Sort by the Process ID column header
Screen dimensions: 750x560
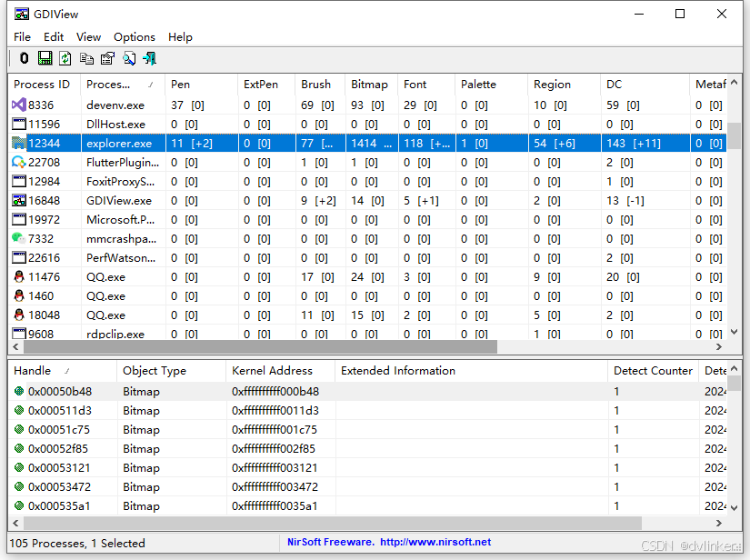click(x=45, y=85)
